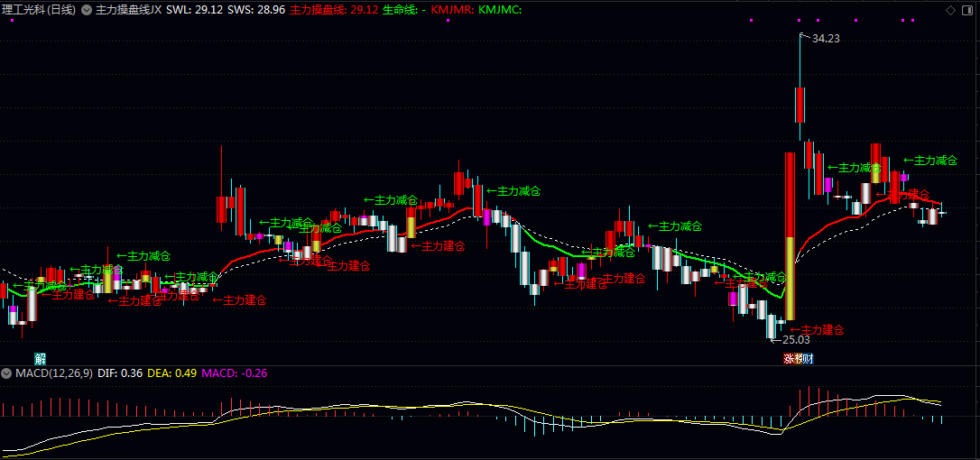The image size is (980, 460).
Task: Select the 理工光科(日线) chart title
Action: click(39, 10)
